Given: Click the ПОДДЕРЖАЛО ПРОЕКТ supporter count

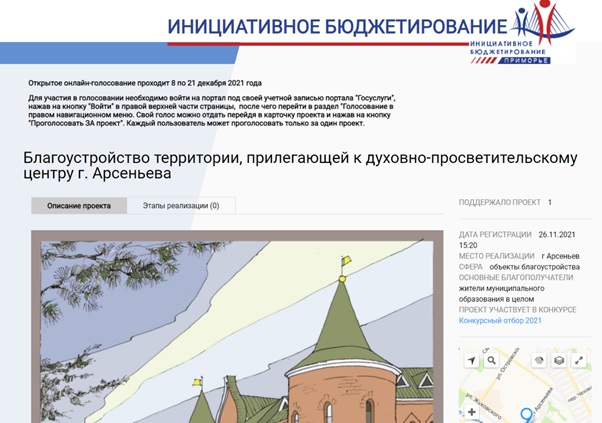Looking at the screenshot, I should (549, 202).
